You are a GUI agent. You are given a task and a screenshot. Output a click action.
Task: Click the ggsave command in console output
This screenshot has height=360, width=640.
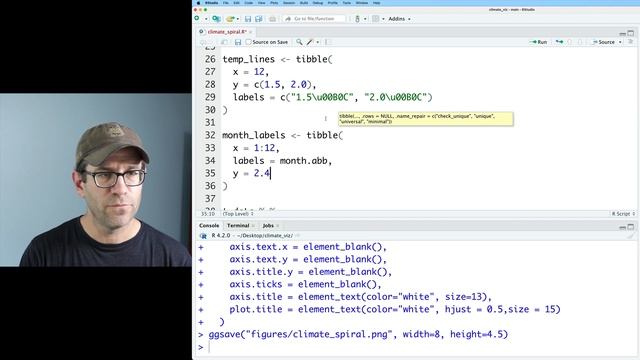(x=358, y=334)
